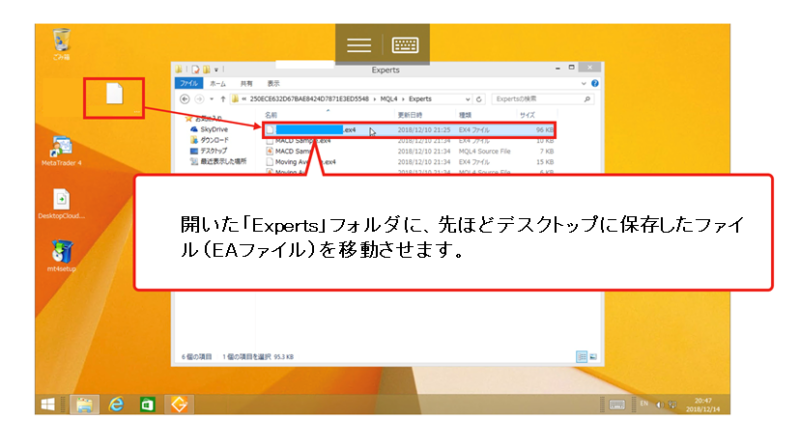Click the 250ECE632D67BAE8424D7871E3ED5548 breadcrumb folder

(x=309, y=99)
